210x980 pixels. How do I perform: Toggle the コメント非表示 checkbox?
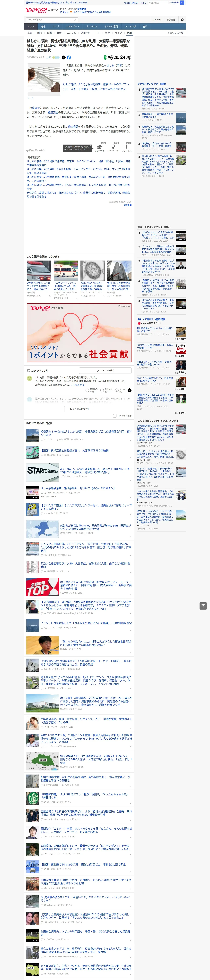(x=115, y=416)
